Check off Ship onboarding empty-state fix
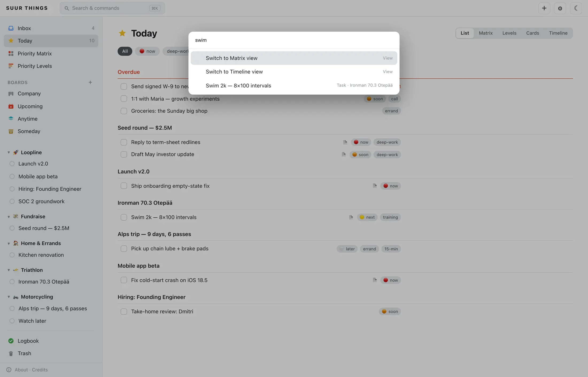The width and height of the screenshot is (588, 377). [124, 186]
